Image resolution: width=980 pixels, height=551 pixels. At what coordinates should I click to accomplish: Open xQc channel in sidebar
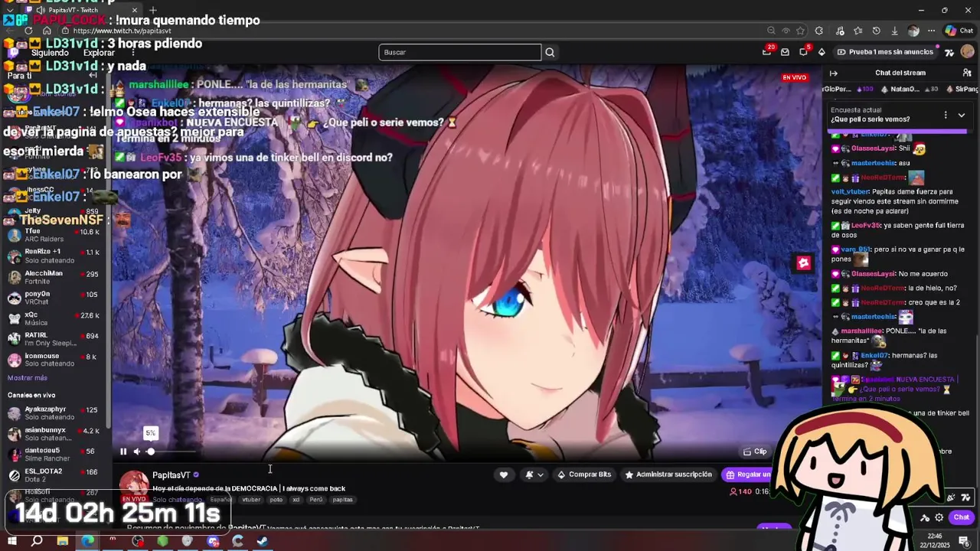click(54, 318)
